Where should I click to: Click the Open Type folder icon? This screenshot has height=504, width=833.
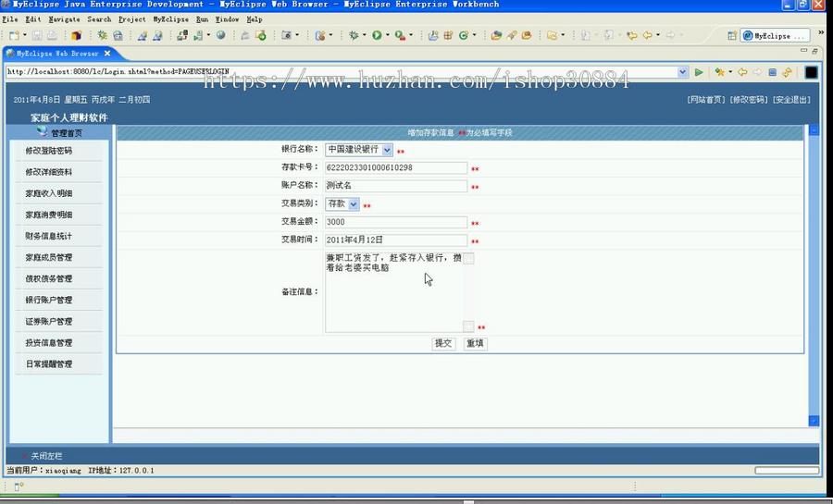coord(496,35)
